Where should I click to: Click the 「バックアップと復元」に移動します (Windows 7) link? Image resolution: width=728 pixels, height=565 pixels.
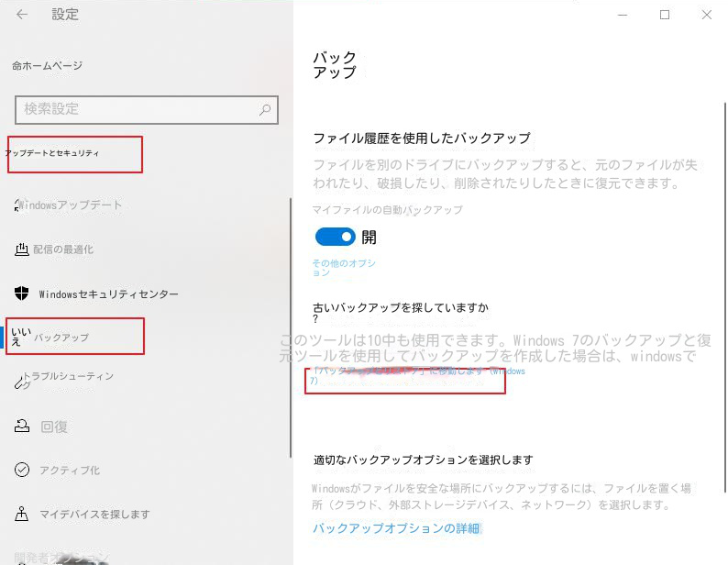[417, 375]
